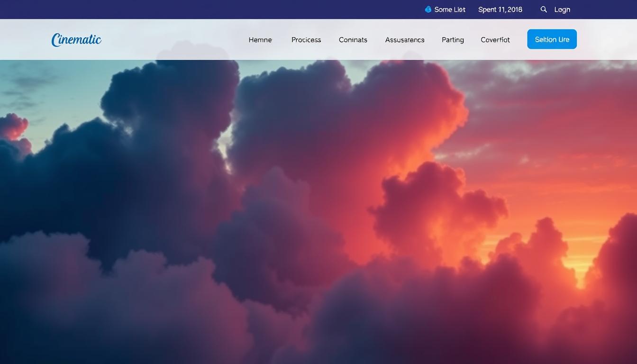Open the Coninats navigation link
Screen dimensions: 637x364
(353, 40)
